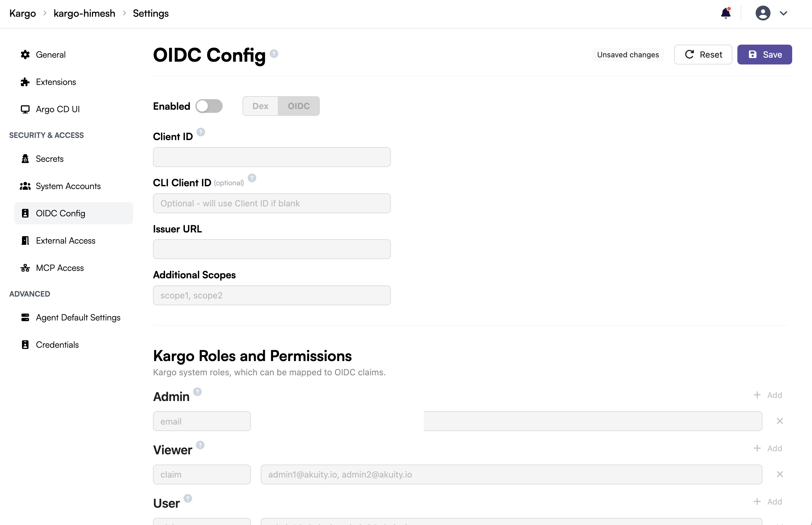The image size is (812, 525).
Task: Click the Admin claim values field
Action: click(593, 421)
